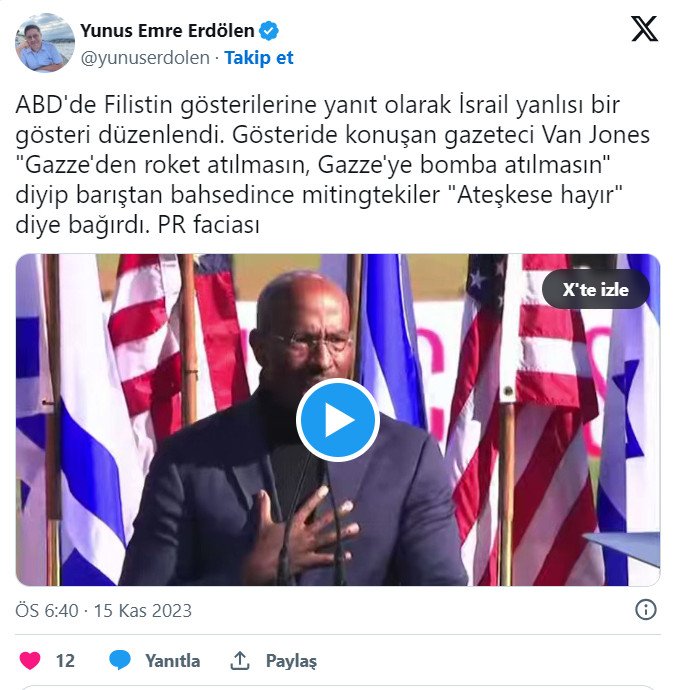This screenshot has height=690, width=700.
Task: Play the embedded video
Action: 338,420
